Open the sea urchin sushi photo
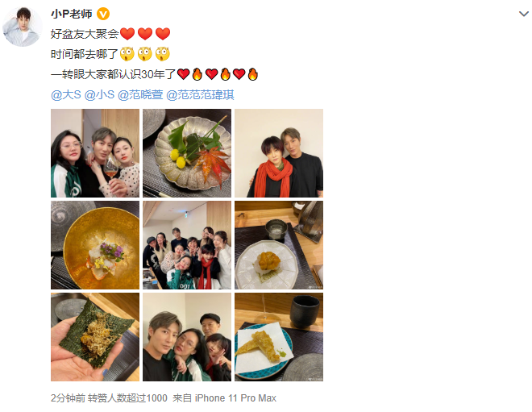This screenshot has width=532, height=412. [x=279, y=245]
